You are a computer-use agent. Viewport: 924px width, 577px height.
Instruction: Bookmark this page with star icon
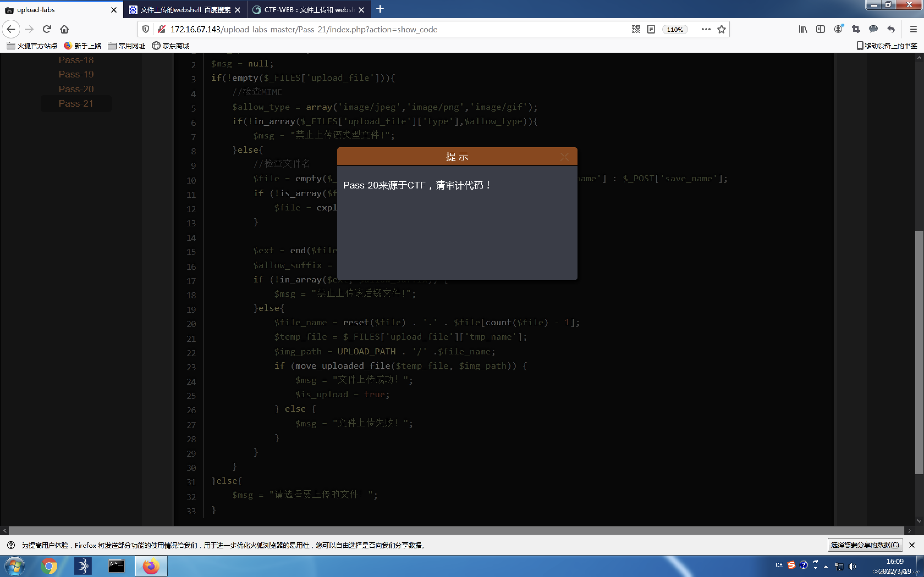[721, 29]
